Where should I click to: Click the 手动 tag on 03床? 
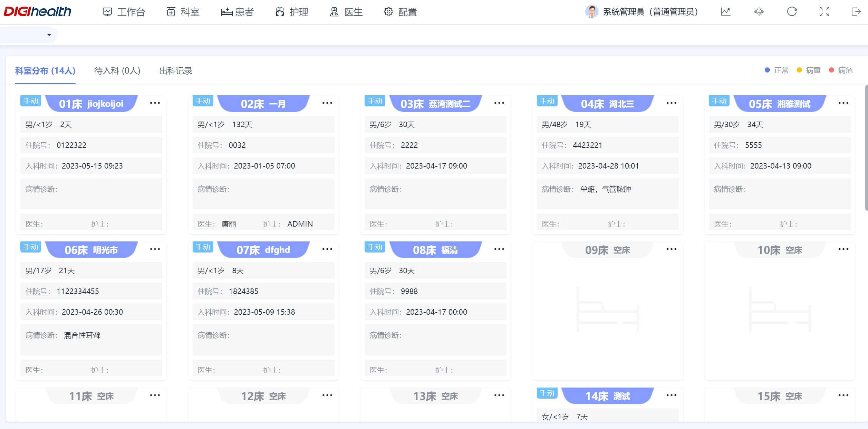[x=375, y=101]
